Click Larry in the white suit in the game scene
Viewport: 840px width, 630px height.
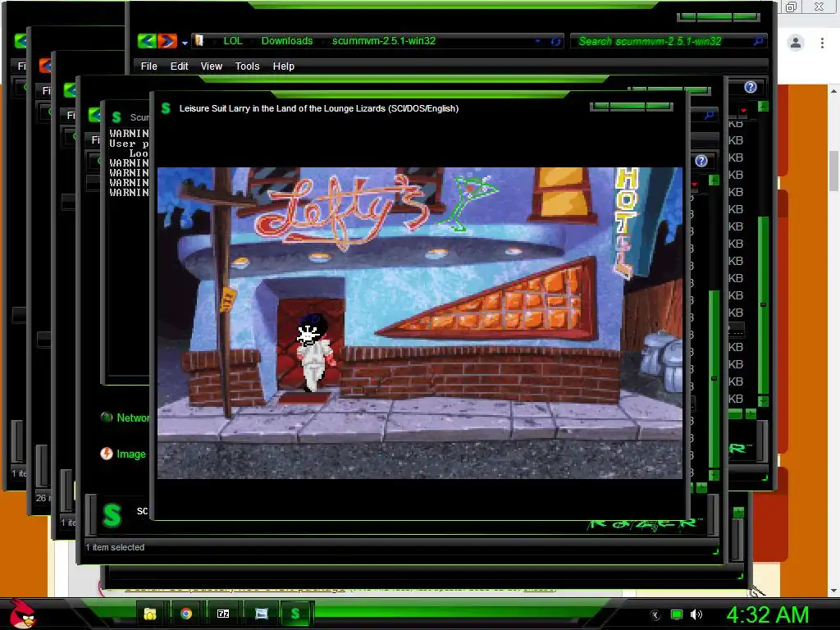pos(314,353)
